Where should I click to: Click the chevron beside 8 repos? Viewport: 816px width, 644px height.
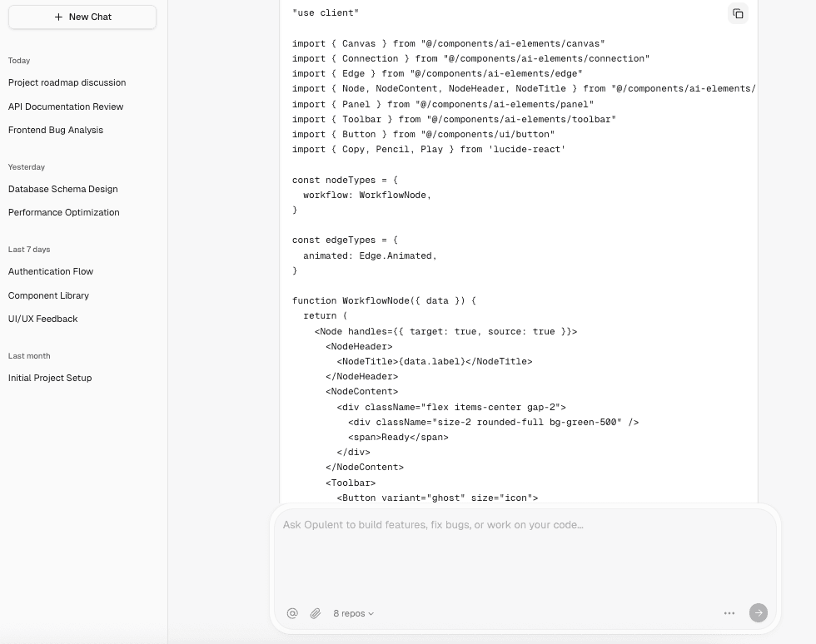tap(371, 614)
